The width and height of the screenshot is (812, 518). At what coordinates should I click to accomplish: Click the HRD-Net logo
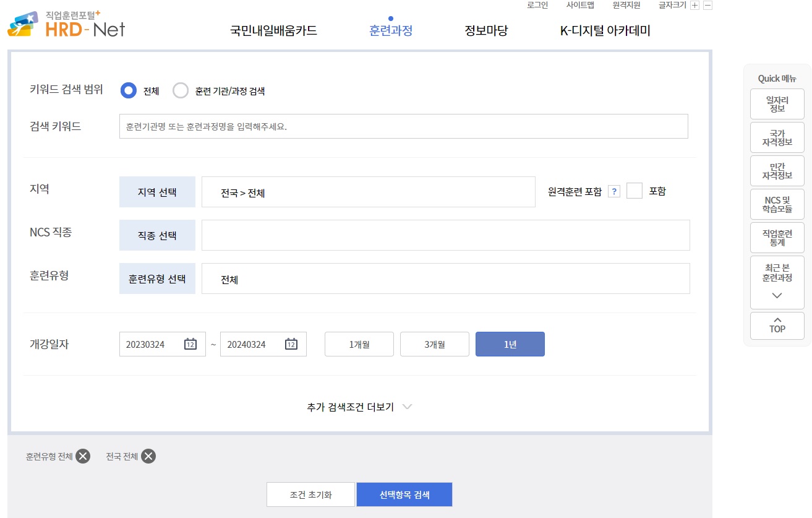point(65,25)
